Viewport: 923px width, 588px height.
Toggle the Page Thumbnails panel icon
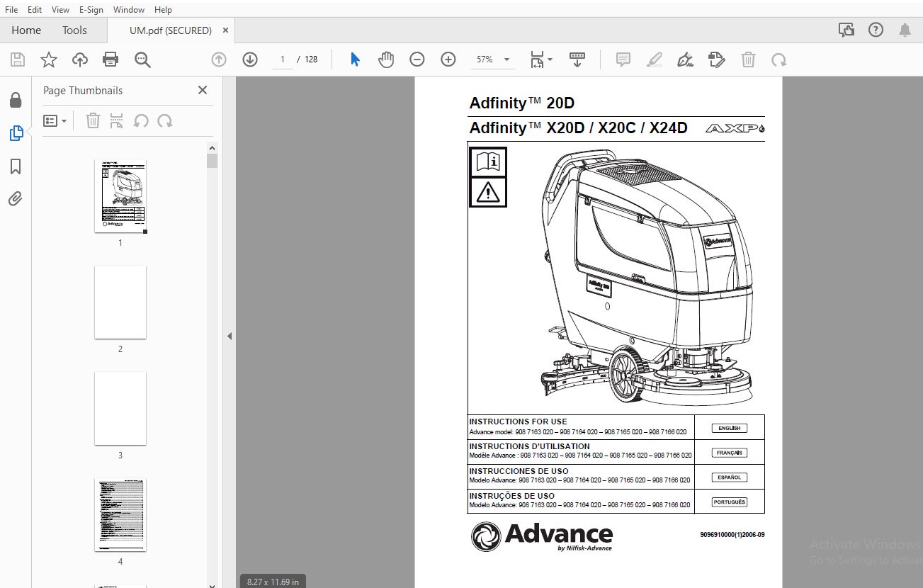[16, 132]
